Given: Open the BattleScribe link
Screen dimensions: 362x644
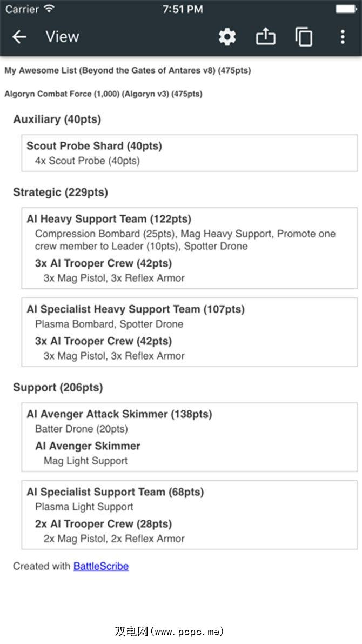Looking at the screenshot, I should (x=101, y=566).
